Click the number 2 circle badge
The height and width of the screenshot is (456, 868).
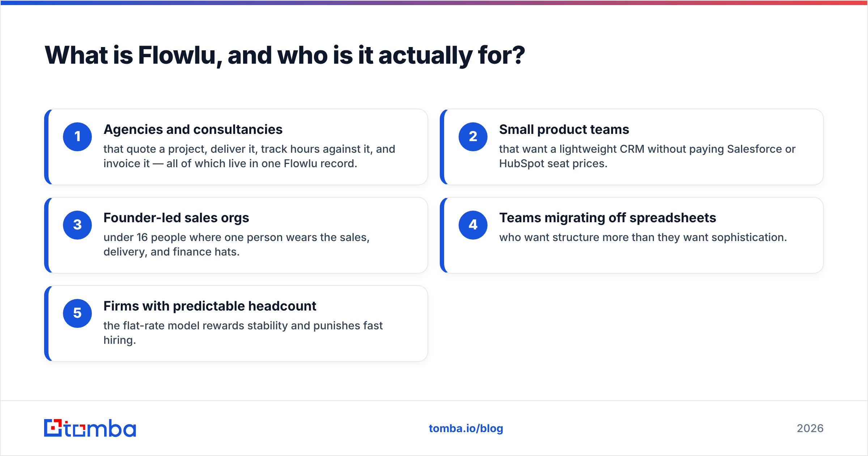pyautogui.click(x=473, y=137)
